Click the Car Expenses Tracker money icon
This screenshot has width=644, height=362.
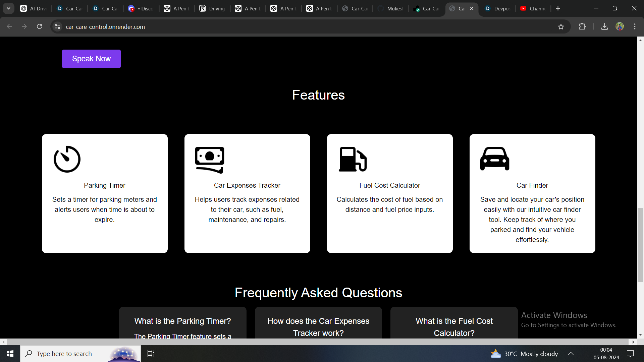[210, 160]
